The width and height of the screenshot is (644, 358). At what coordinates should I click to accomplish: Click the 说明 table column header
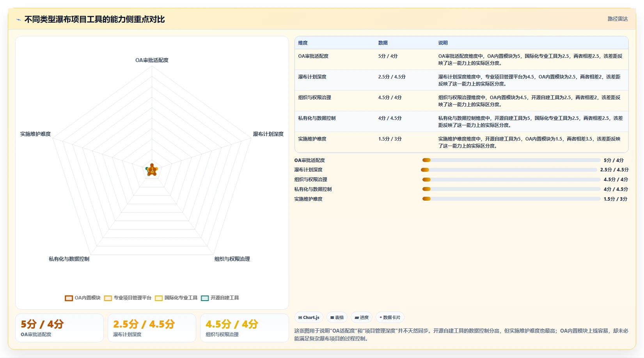(443, 43)
